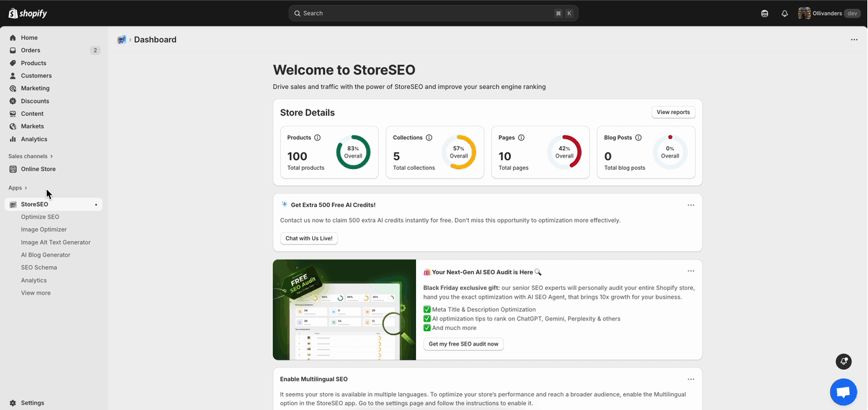The image size is (868, 410).
Task: Click the Products 83% progress ring
Action: pyautogui.click(x=353, y=152)
